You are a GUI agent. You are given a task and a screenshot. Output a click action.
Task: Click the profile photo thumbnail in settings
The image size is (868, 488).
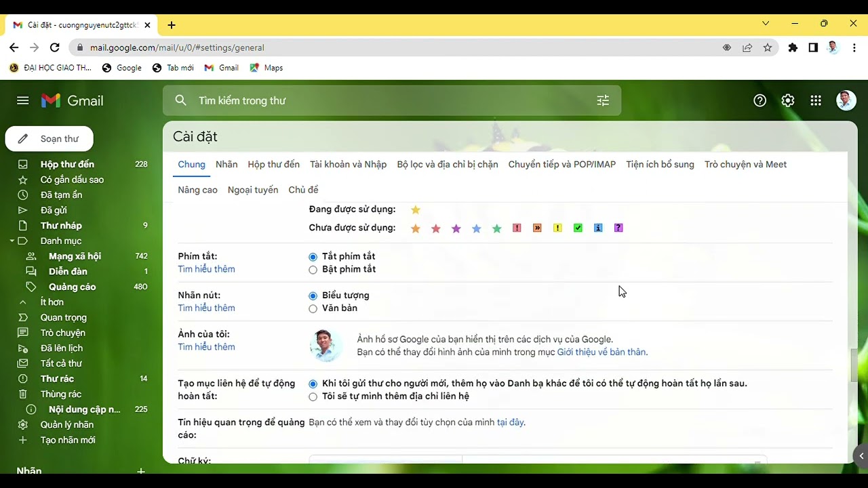point(325,346)
